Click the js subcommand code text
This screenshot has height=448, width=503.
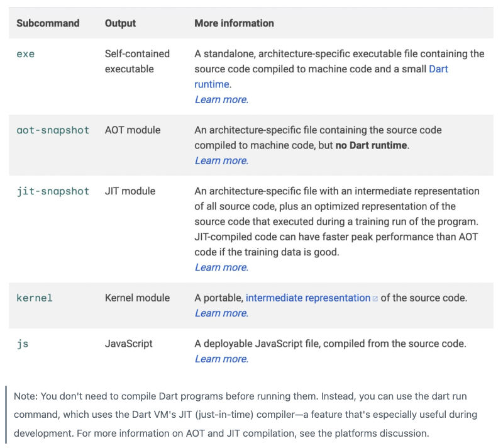coord(23,344)
